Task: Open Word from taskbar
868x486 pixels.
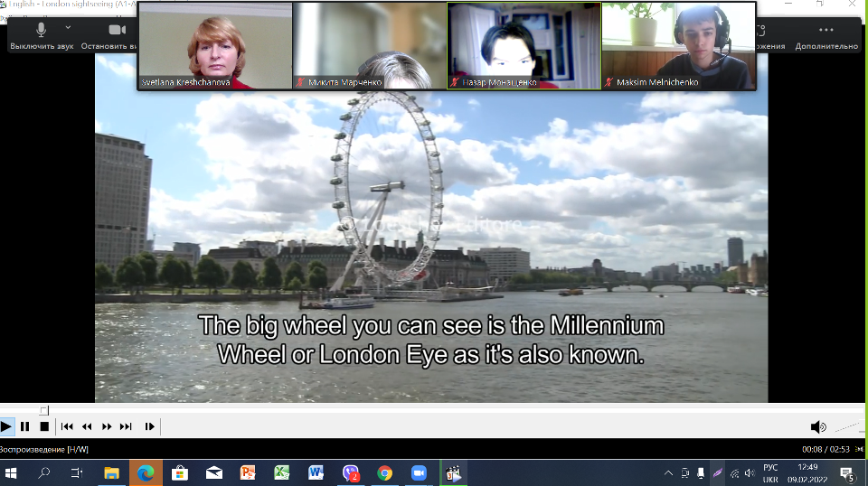Action: [x=316, y=473]
